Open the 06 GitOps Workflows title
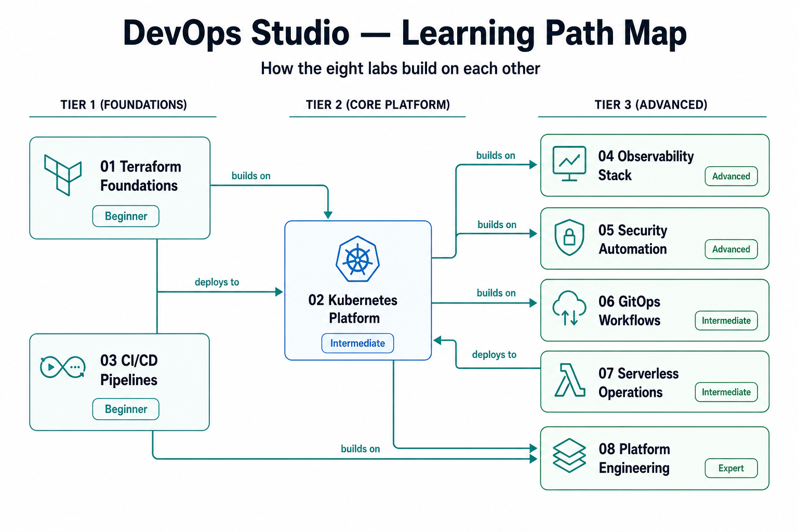The width and height of the screenshot is (798, 532). tap(630, 311)
